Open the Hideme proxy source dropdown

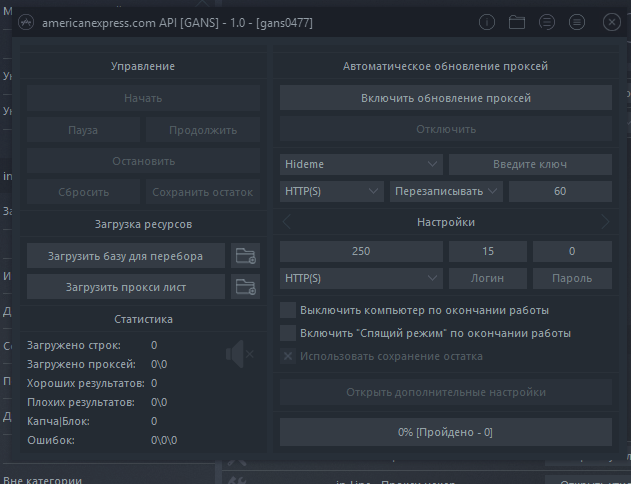point(361,164)
